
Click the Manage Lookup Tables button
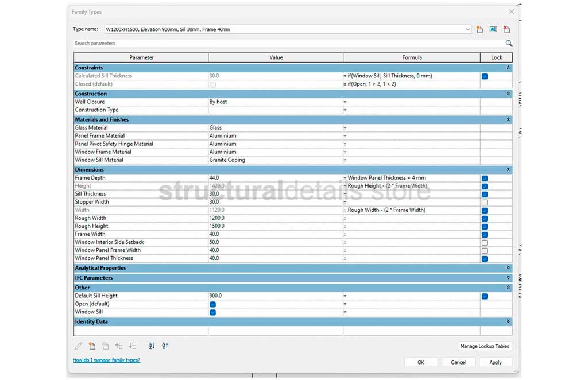(x=485, y=346)
